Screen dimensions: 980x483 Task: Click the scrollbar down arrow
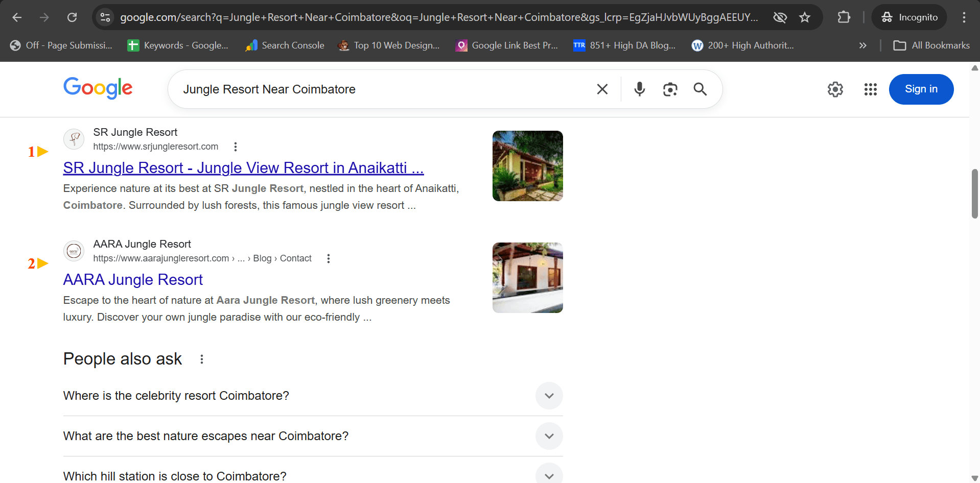pos(975,478)
